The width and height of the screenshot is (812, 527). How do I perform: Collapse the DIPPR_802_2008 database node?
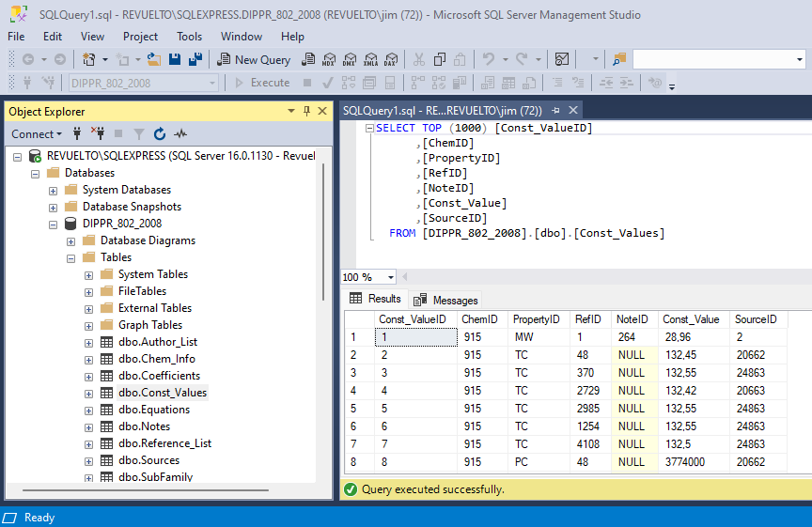tap(53, 225)
